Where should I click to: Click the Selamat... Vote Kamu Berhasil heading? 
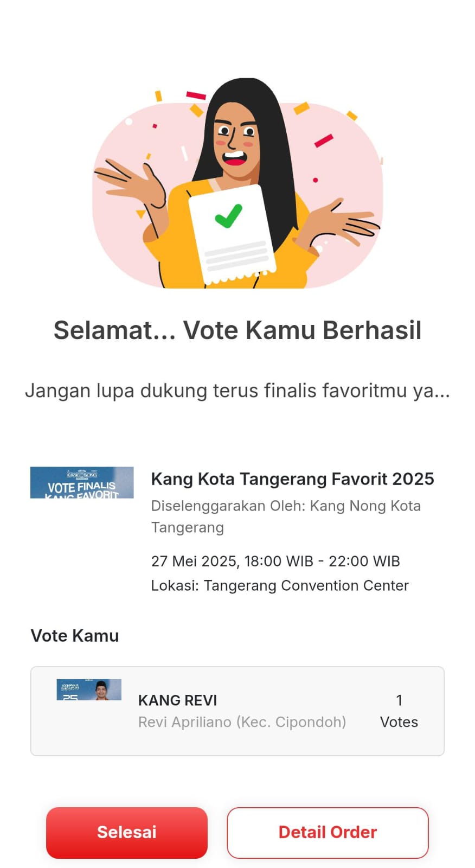pos(237,330)
